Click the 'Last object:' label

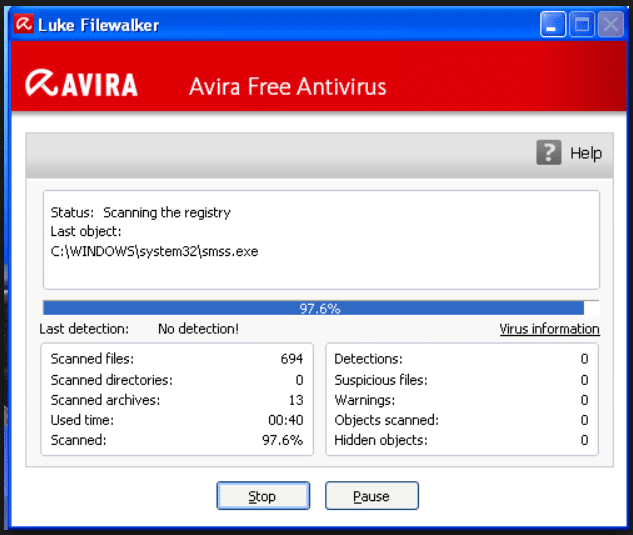(86, 231)
